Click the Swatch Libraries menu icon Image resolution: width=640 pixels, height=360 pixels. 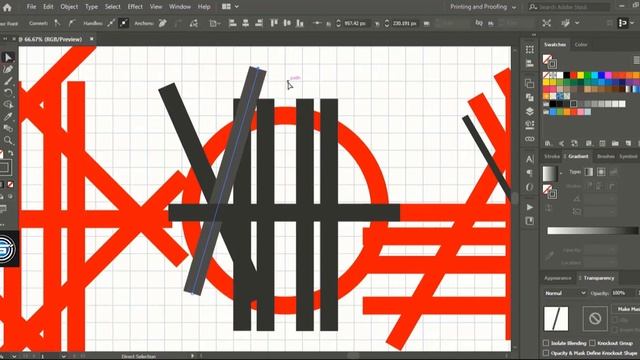[548, 143]
